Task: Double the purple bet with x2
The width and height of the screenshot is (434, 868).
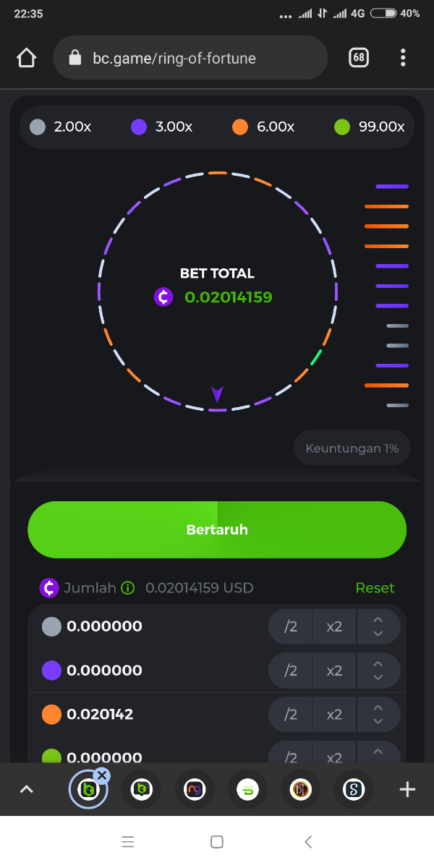Action: [334, 671]
